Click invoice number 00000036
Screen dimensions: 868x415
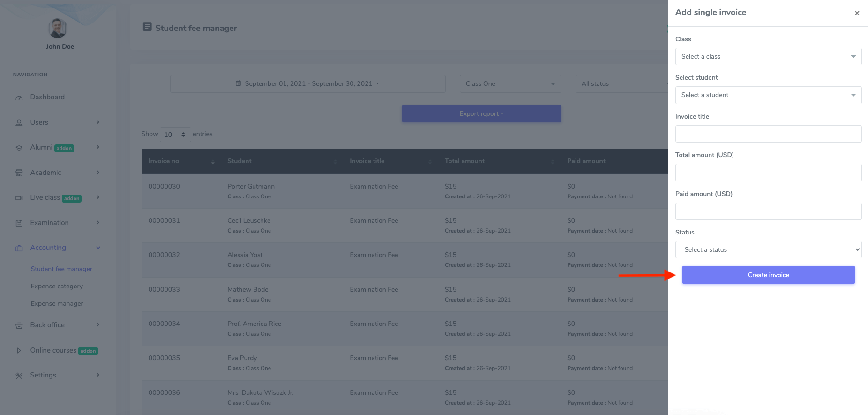[x=164, y=393]
